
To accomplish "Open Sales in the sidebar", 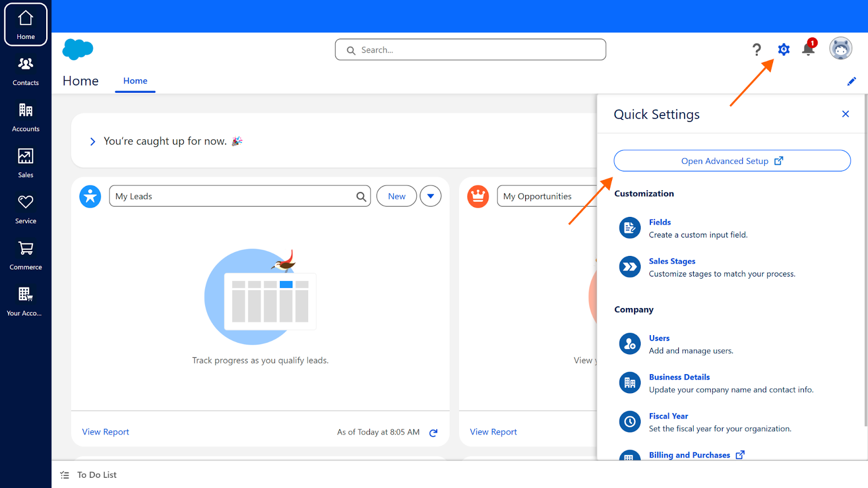I will coord(25,163).
